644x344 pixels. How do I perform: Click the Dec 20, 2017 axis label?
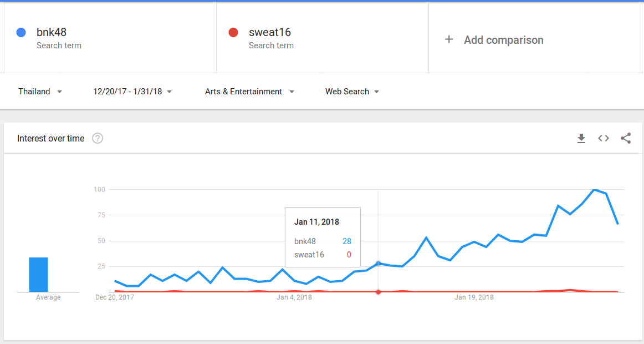(115, 297)
